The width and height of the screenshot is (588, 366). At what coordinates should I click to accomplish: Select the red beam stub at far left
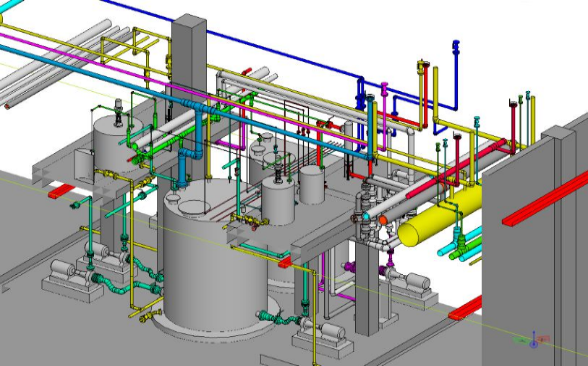62,191
